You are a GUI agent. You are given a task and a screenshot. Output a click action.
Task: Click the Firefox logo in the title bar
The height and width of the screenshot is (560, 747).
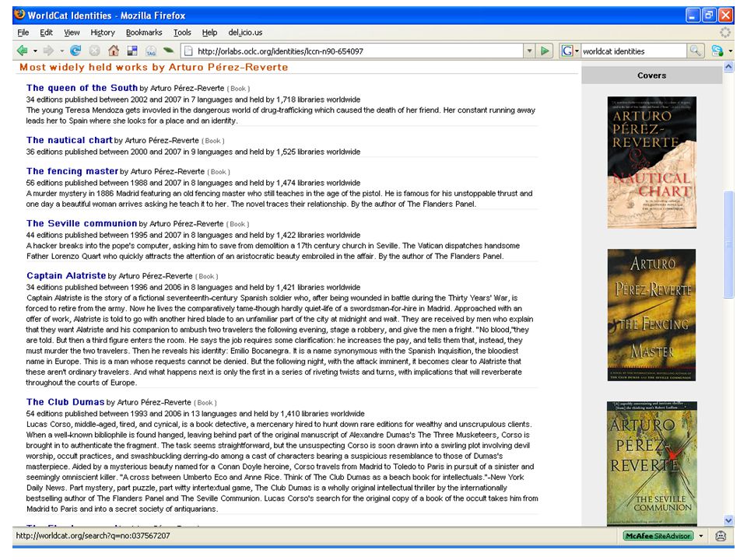[x=19, y=15]
